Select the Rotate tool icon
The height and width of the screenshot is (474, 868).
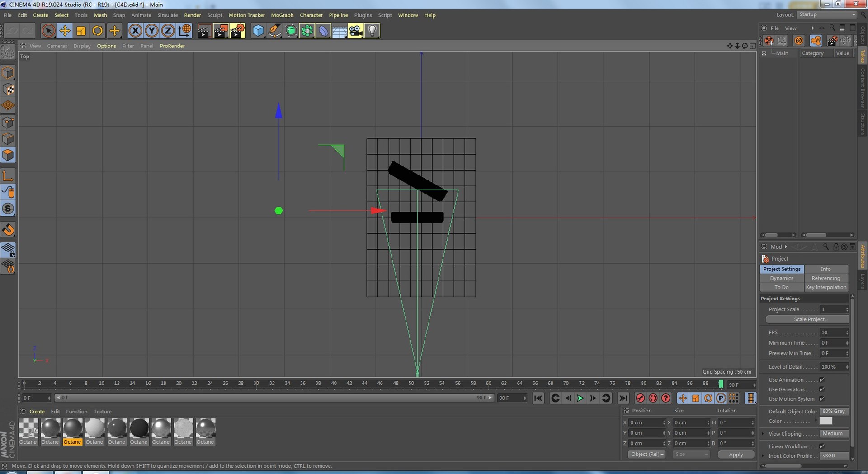(97, 31)
